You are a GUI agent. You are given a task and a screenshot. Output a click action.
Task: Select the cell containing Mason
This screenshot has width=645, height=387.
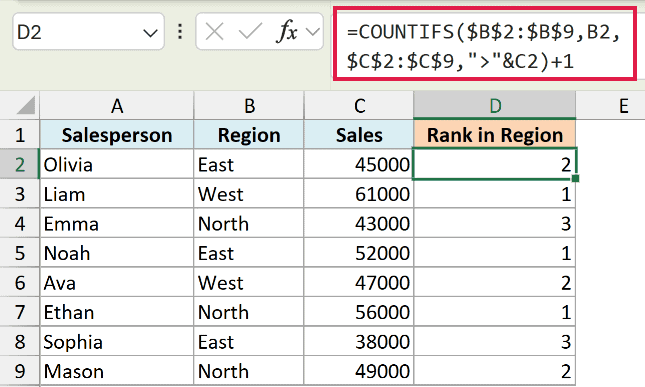[117, 371]
